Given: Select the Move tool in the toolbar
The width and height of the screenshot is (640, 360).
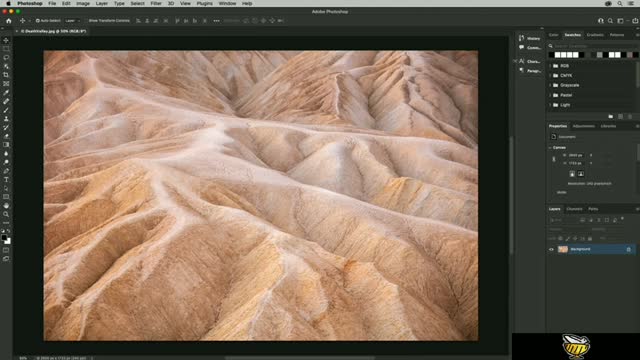Looking at the screenshot, I should [x=6, y=40].
